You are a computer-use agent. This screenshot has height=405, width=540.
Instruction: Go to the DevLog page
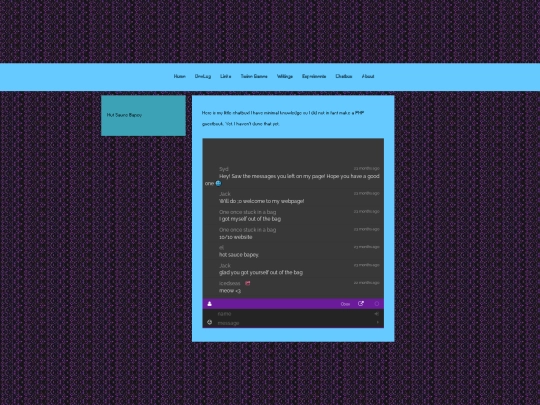click(202, 76)
